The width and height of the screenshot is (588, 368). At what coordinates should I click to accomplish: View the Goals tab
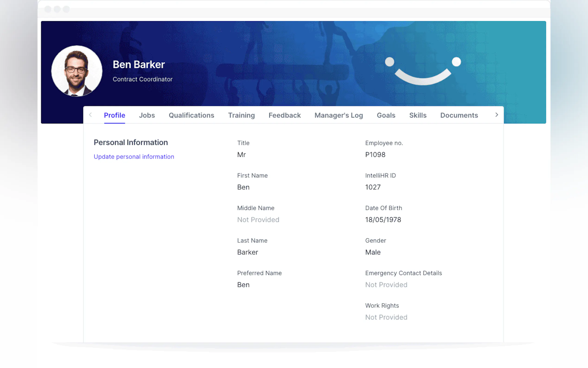[x=386, y=115]
